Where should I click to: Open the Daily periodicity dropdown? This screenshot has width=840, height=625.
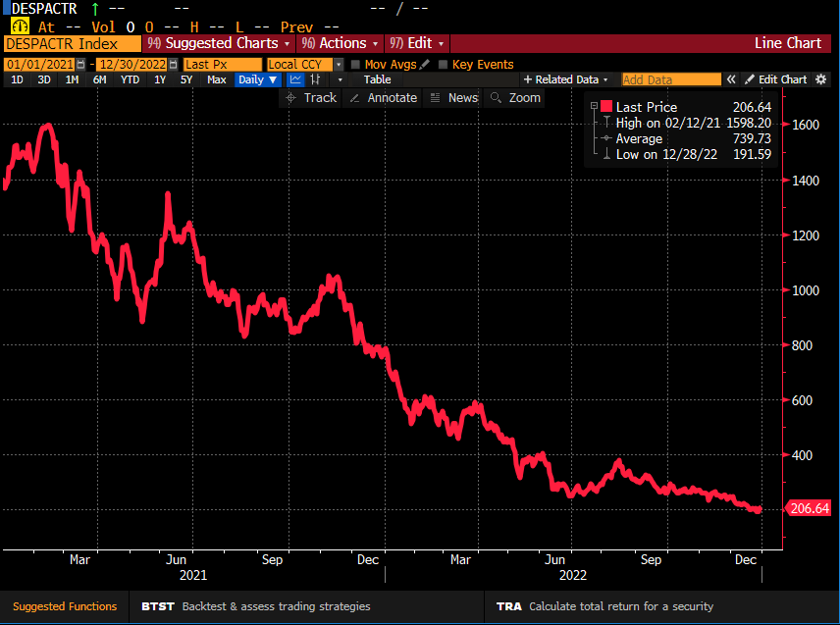258,79
